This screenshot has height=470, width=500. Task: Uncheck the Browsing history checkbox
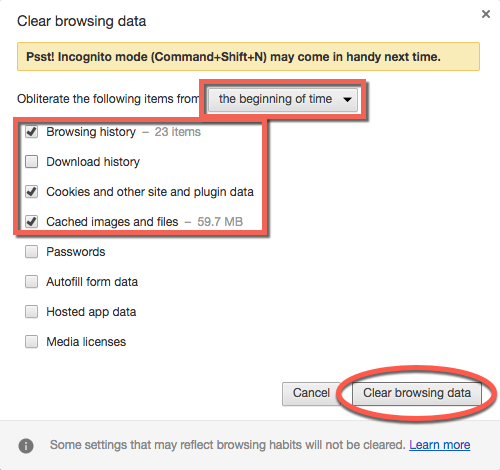(x=32, y=132)
